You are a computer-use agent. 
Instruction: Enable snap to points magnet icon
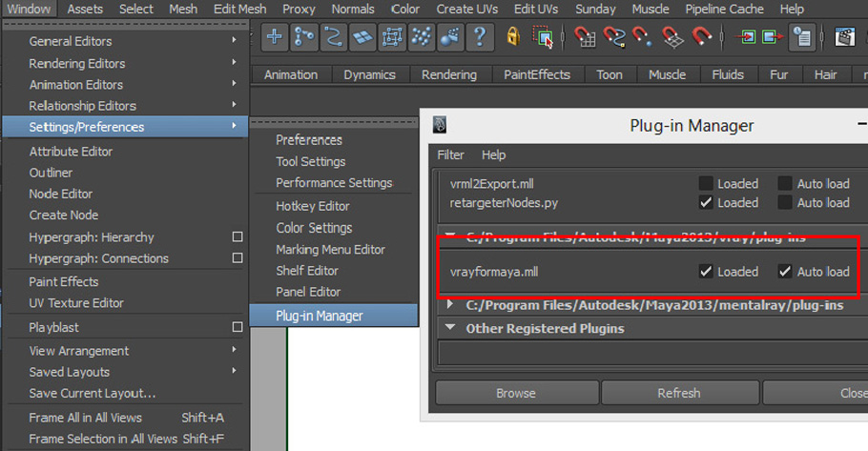tap(642, 37)
